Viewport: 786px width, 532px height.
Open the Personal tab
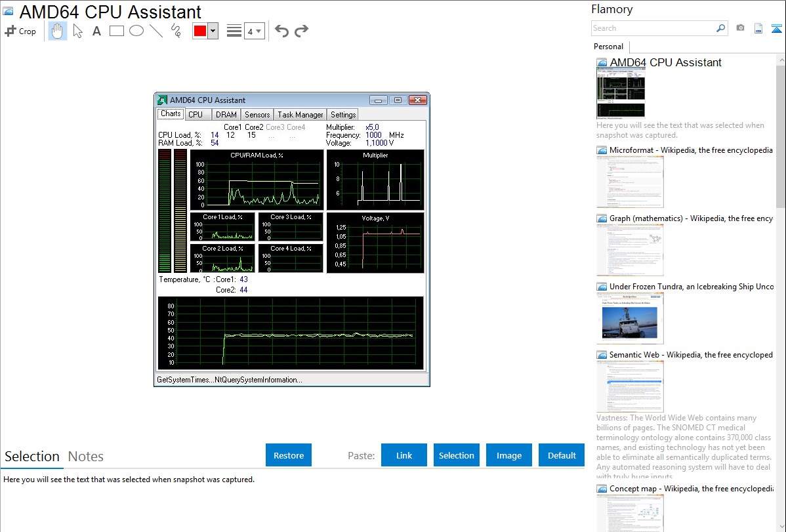[608, 47]
